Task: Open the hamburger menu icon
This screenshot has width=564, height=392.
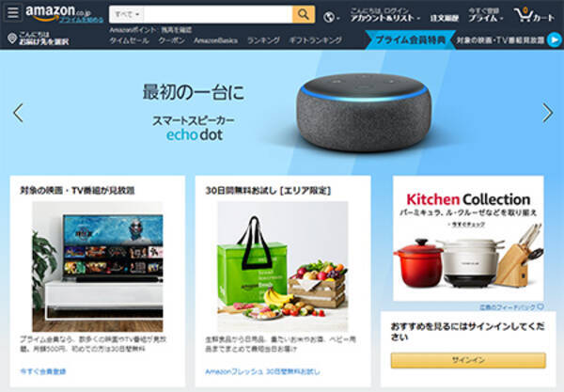Action: coord(12,12)
